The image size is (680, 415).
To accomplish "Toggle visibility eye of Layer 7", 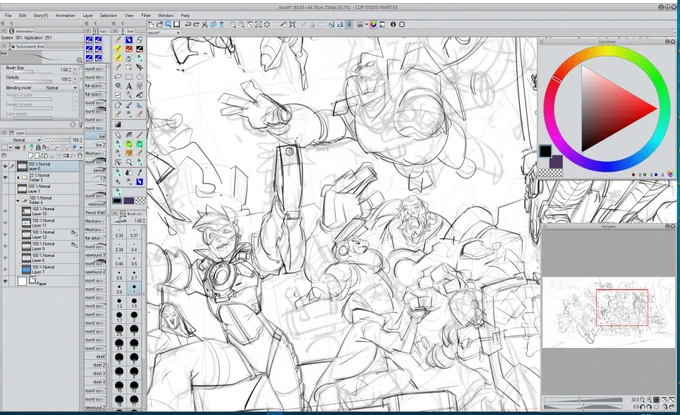I will point(5,269).
